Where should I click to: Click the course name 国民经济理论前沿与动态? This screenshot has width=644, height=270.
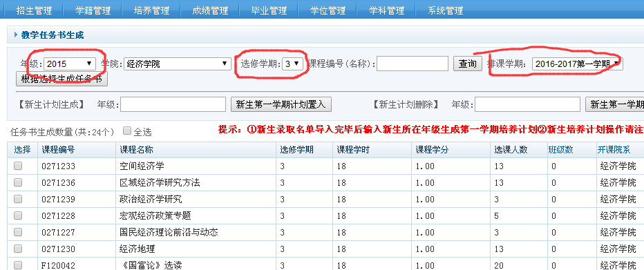169,232
